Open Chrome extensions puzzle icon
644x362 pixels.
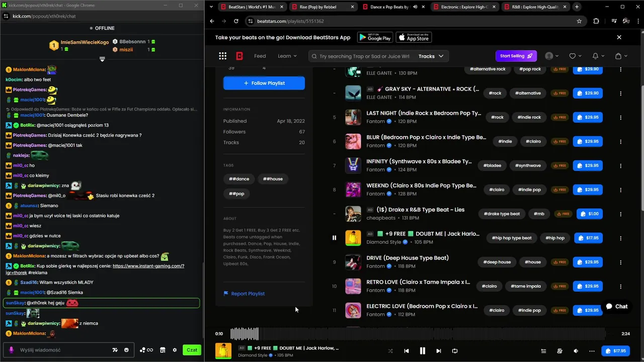596,21
